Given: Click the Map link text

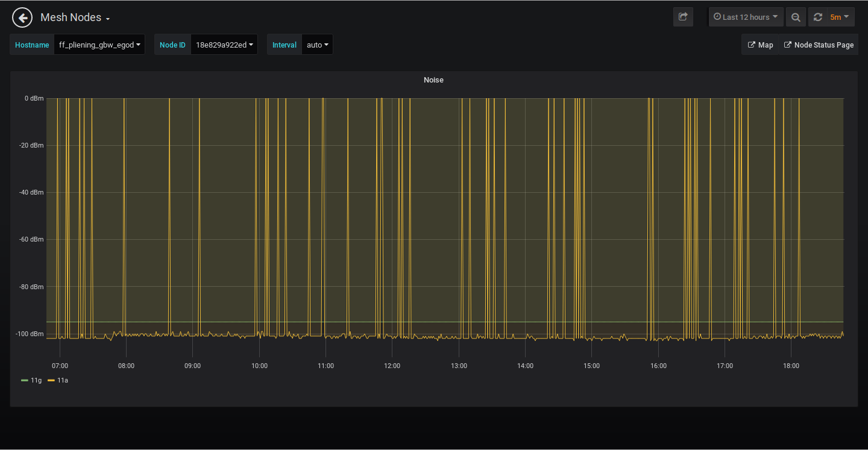Looking at the screenshot, I should (x=766, y=45).
